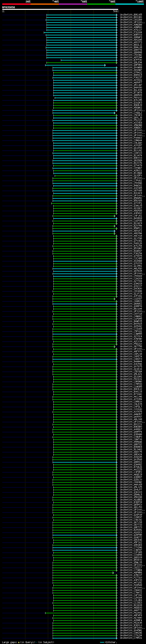Viewport: 146px width, 644px height.
Task: Click the UniRef100_Q9FHM3 alignment bar
Action: [x=75, y=65]
